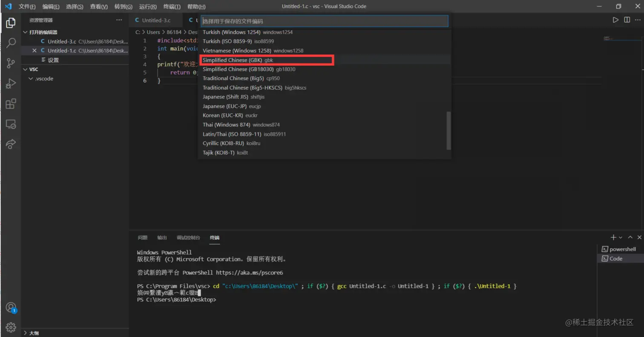Image resolution: width=644 pixels, height=337 pixels.
Task: Open the Extensions view icon
Action: (11, 104)
